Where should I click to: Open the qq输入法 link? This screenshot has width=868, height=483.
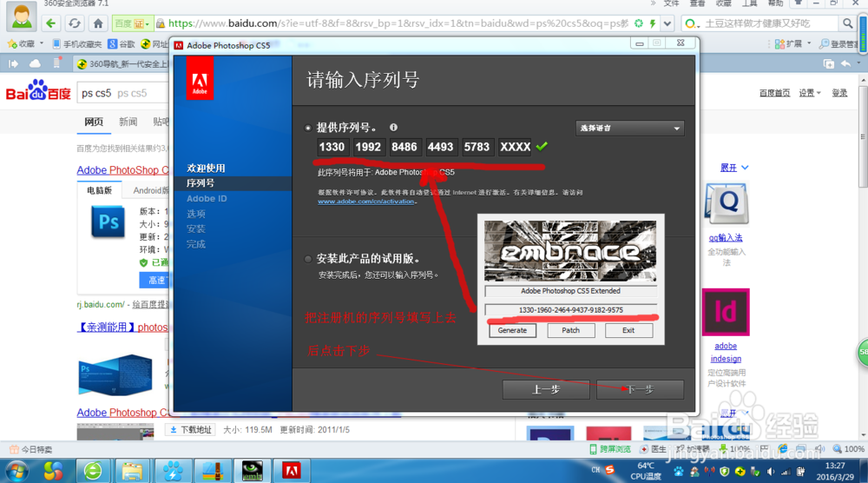(x=725, y=238)
